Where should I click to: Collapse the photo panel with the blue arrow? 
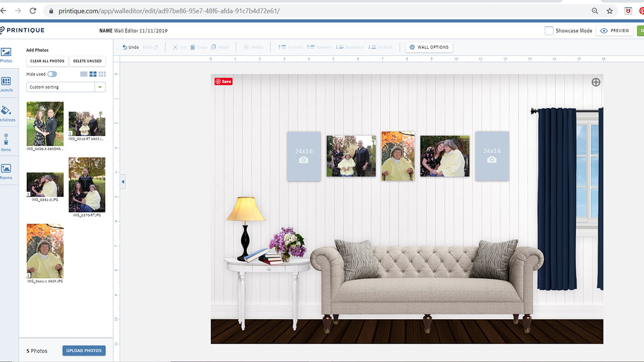coord(122,181)
